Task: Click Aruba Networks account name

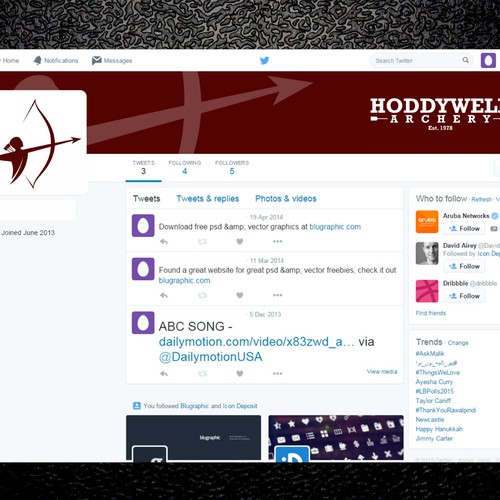Action: (x=466, y=216)
